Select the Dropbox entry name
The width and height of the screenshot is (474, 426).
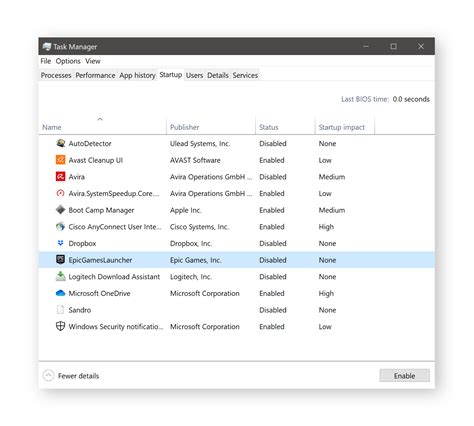(82, 243)
